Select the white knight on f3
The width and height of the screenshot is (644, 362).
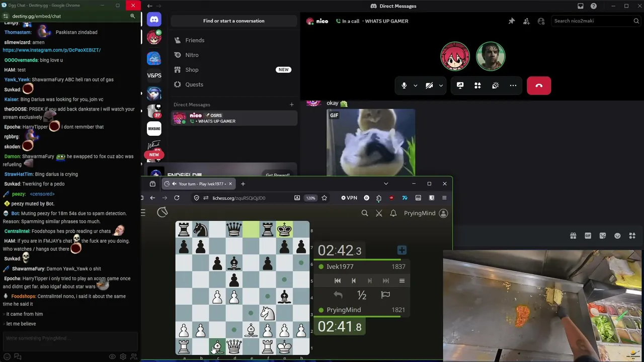pyautogui.click(x=268, y=313)
